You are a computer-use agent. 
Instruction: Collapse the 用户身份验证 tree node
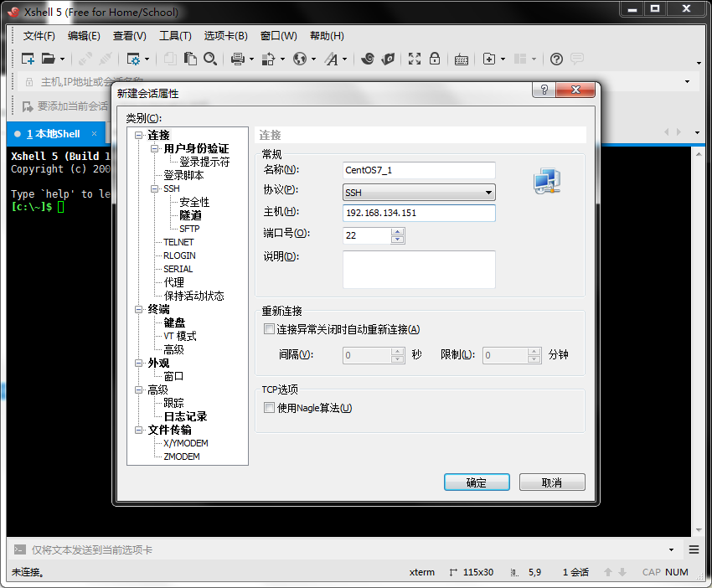click(155, 148)
